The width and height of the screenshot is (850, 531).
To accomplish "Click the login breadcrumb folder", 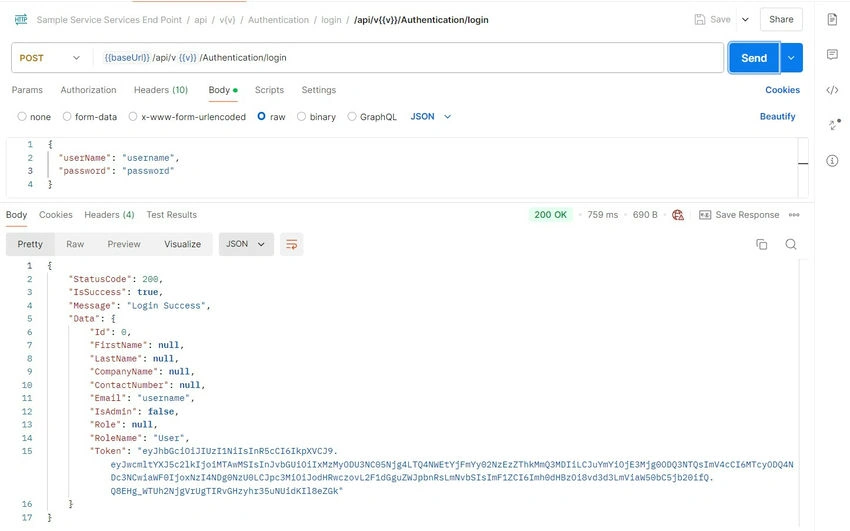I will point(331,20).
